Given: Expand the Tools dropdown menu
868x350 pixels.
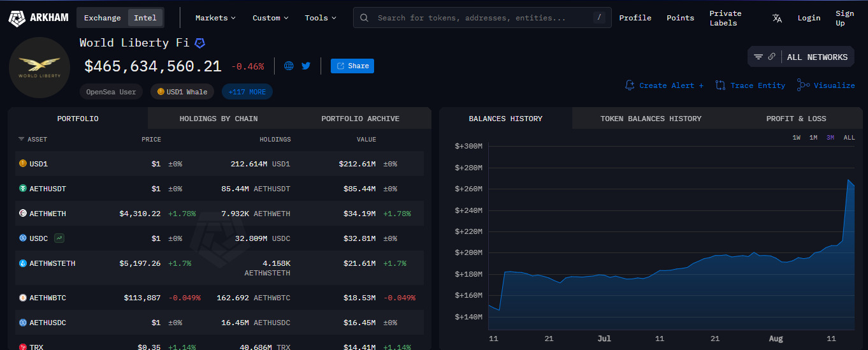Looking at the screenshot, I should [321, 18].
